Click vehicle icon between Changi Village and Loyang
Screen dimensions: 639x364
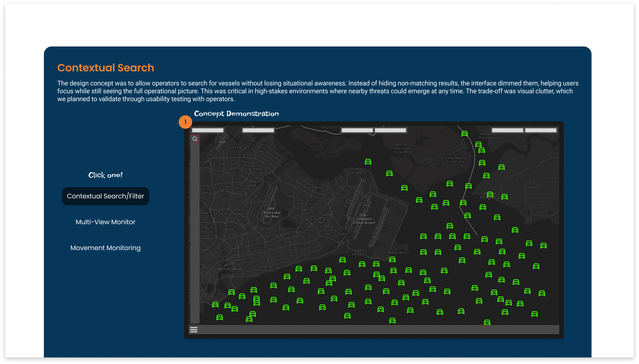pyautogui.click(x=389, y=173)
